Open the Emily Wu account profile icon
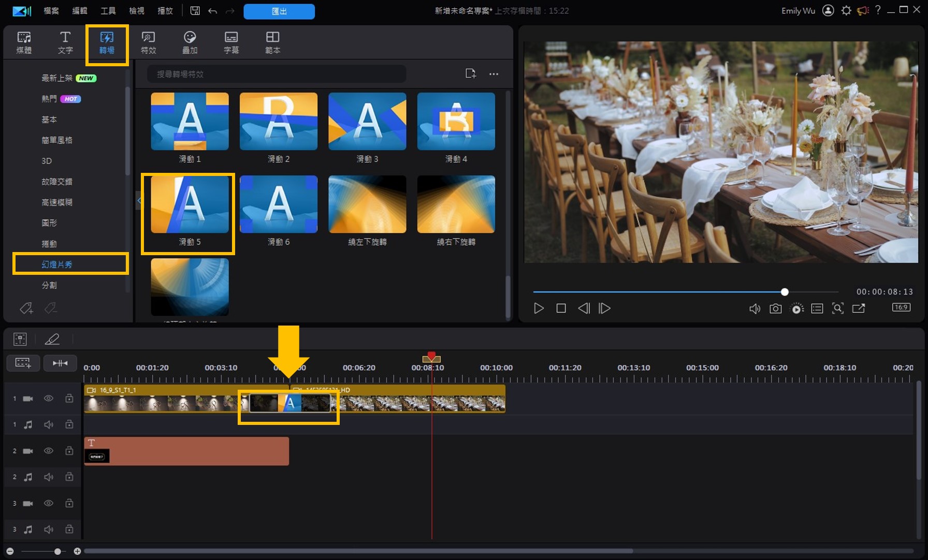The image size is (928, 560). (x=828, y=10)
